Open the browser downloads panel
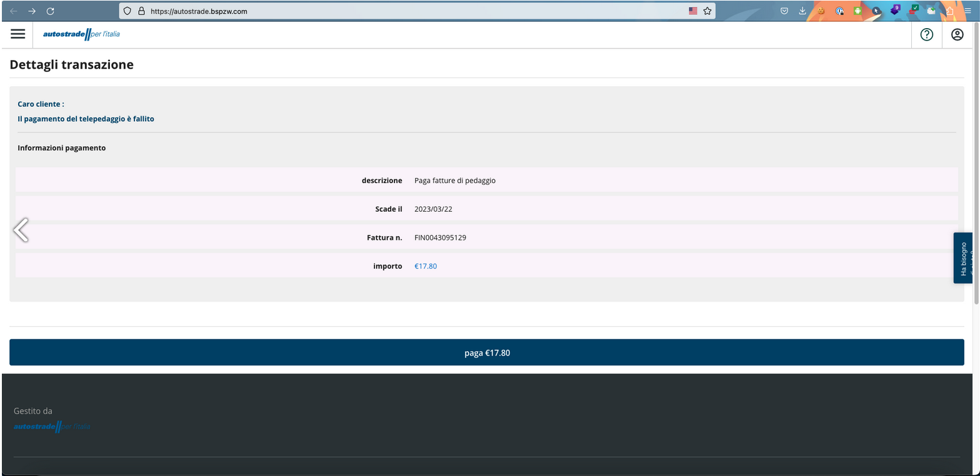 click(802, 11)
